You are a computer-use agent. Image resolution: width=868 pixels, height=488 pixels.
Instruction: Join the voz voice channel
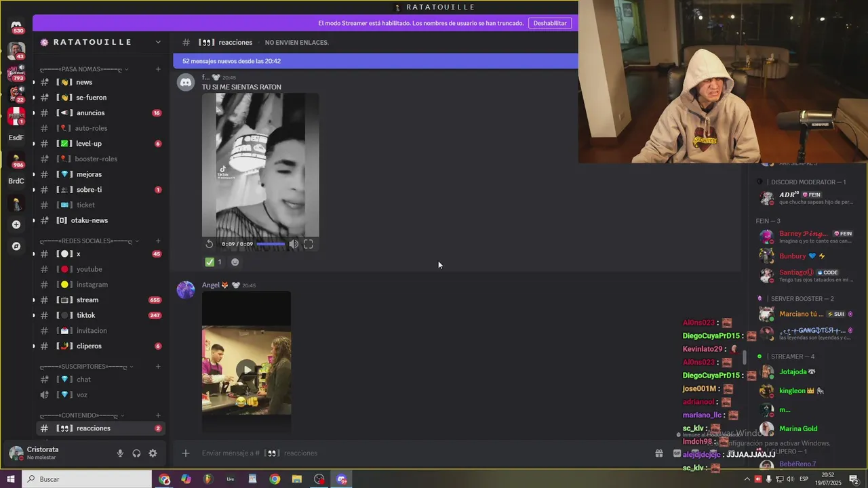100,395
